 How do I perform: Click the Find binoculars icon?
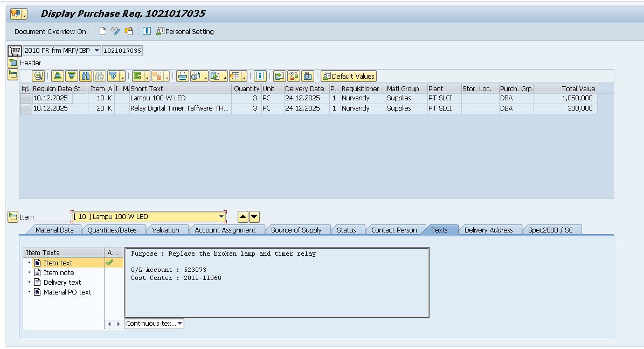86,76
